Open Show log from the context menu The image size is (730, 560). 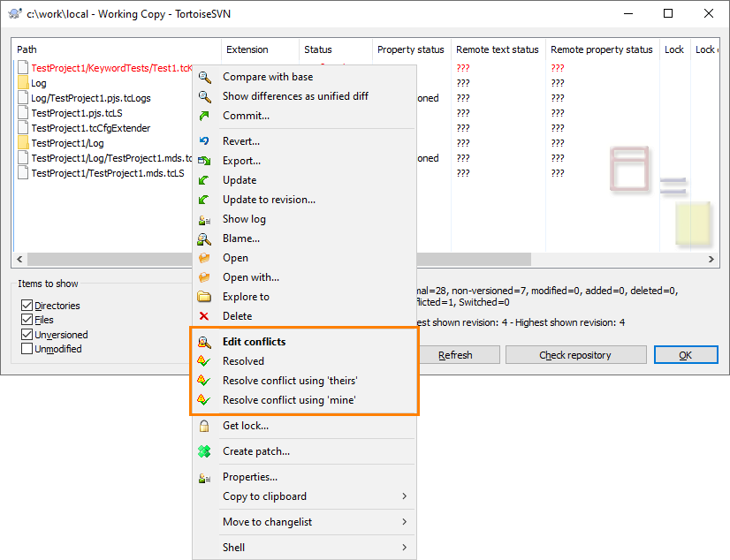pyautogui.click(x=244, y=218)
